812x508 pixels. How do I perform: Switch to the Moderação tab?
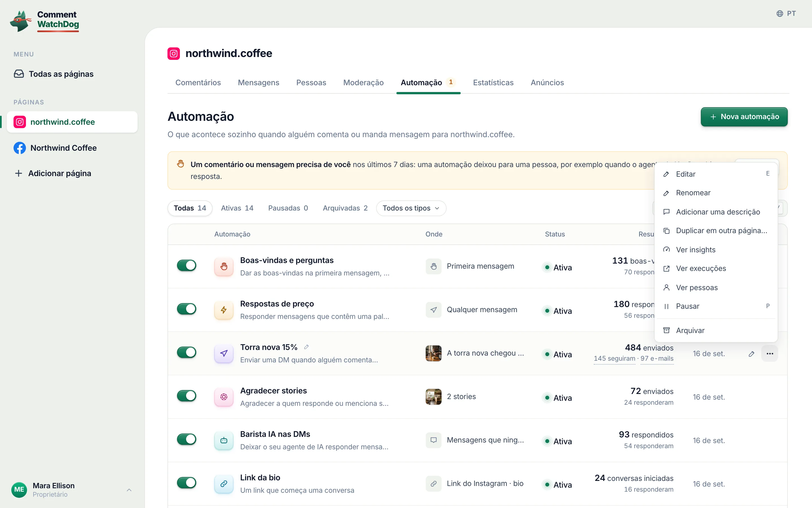click(x=363, y=83)
